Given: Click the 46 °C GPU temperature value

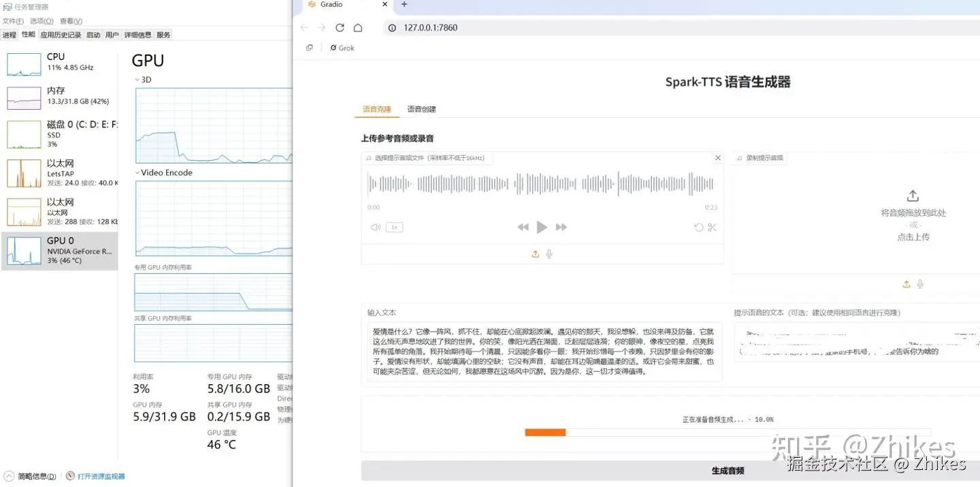Looking at the screenshot, I should click(x=221, y=445).
